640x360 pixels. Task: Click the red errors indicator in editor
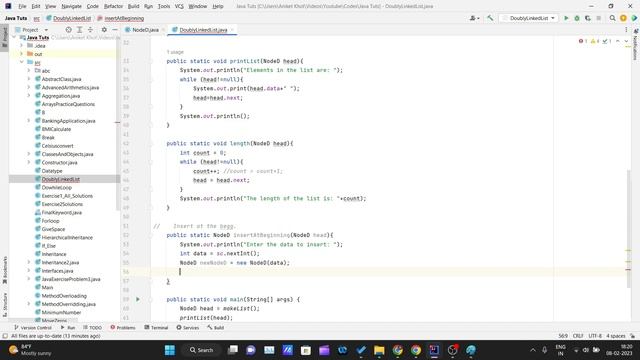582,41
